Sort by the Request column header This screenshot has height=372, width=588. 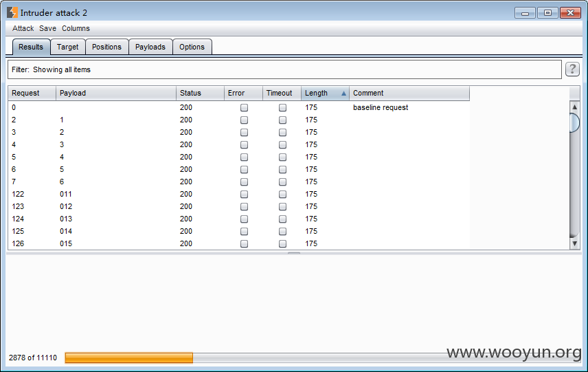32,93
